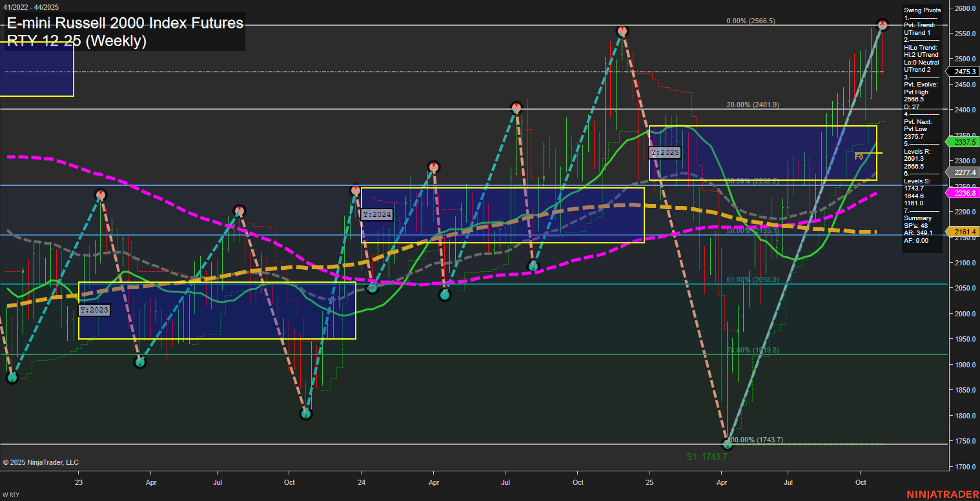This screenshot has height=501, width=980.
Task: Click the W RTY label at the bottom left
Action: tap(10, 495)
